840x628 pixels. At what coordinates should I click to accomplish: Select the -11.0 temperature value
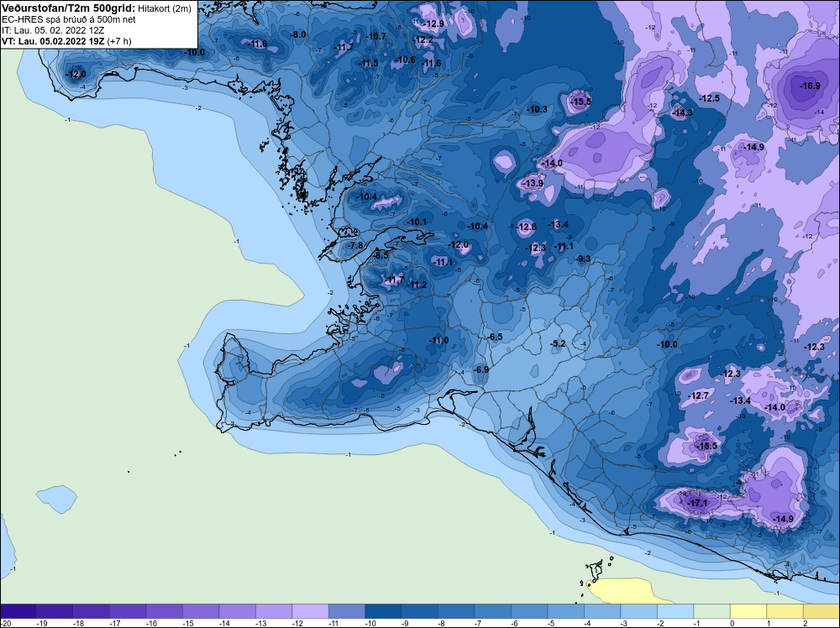(x=438, y=341)
